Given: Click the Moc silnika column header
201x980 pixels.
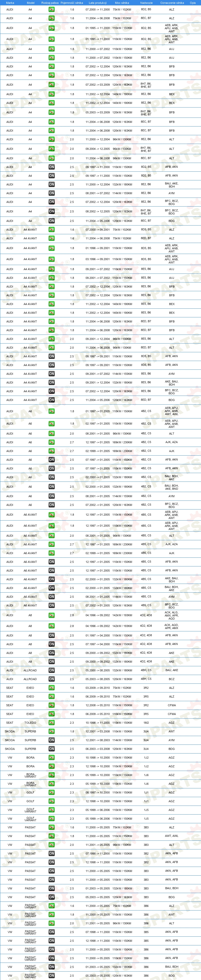Looking at the screenshot, I should point(122,3).
